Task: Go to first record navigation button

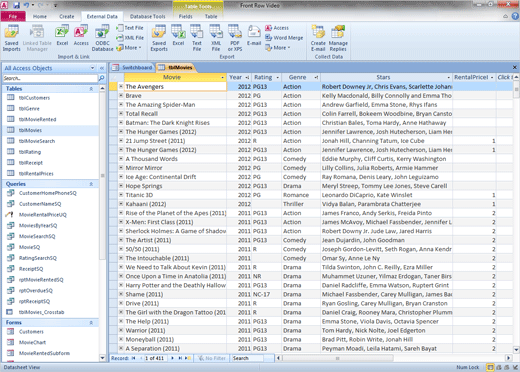Action: point(133,358)
